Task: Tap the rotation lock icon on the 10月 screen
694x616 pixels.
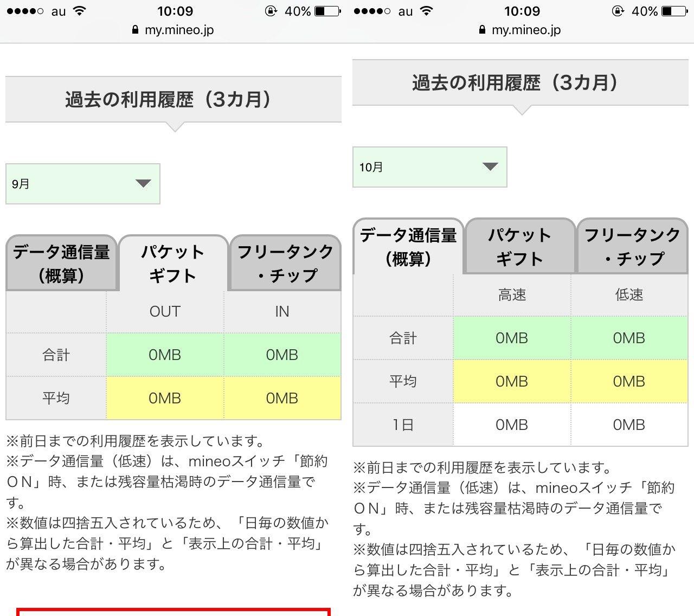Action: click(x=618, y=11)
